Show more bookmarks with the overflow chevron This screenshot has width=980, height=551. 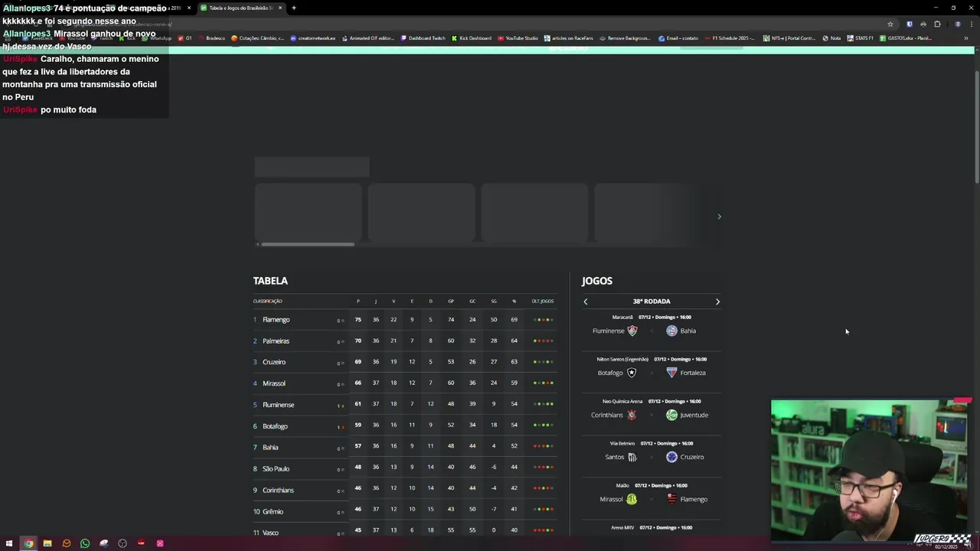[x=965, y=38]
